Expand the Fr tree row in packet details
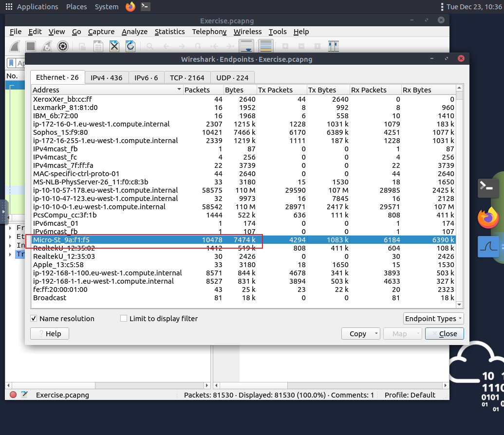The image size is (504, 435). click(10, 228)
